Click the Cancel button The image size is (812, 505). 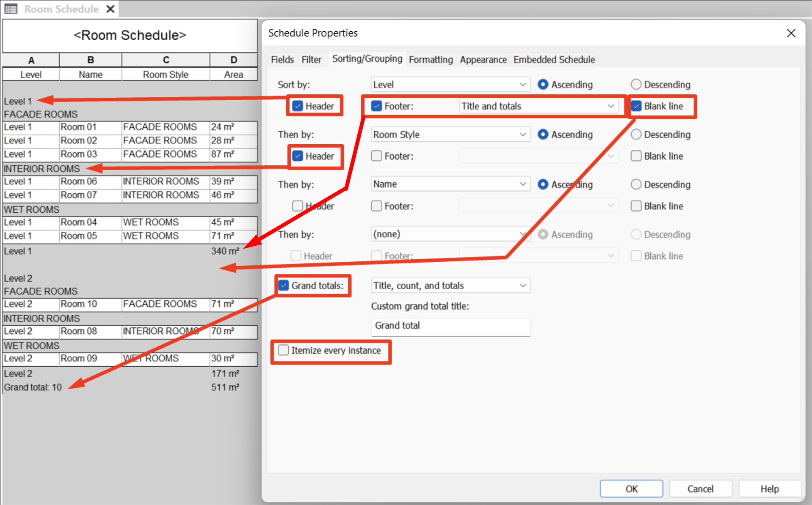pyautogui.click(x=700, y=489)
